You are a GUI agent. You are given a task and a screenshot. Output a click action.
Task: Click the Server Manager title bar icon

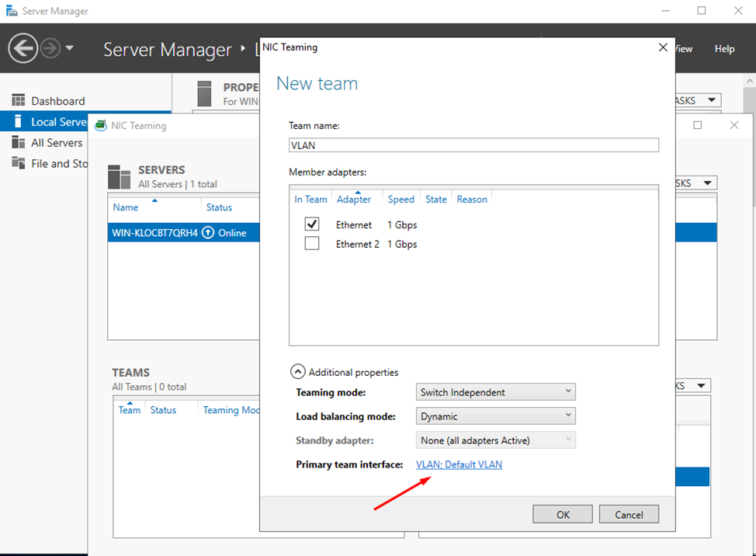click(x=11, y=10)
